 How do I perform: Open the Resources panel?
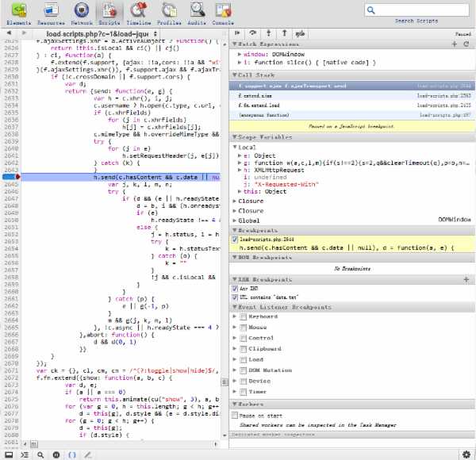click(51, 13)
